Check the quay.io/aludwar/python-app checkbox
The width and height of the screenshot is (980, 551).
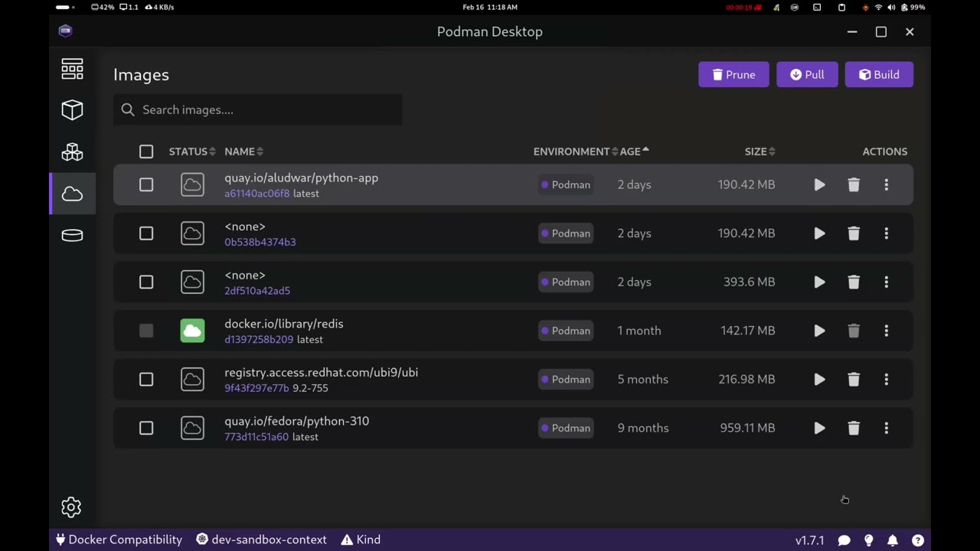pos(146,184)
